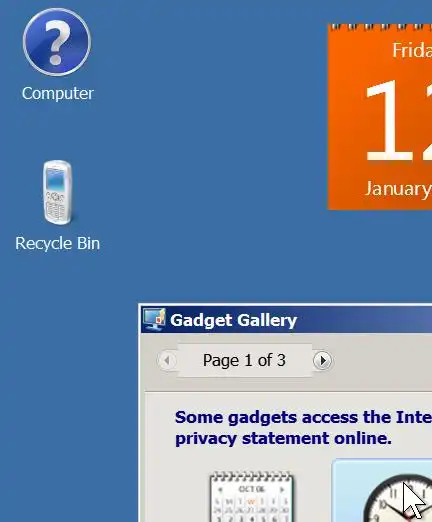
Task: Click the Friday weekday text on calendar
Action: (412, 50)
